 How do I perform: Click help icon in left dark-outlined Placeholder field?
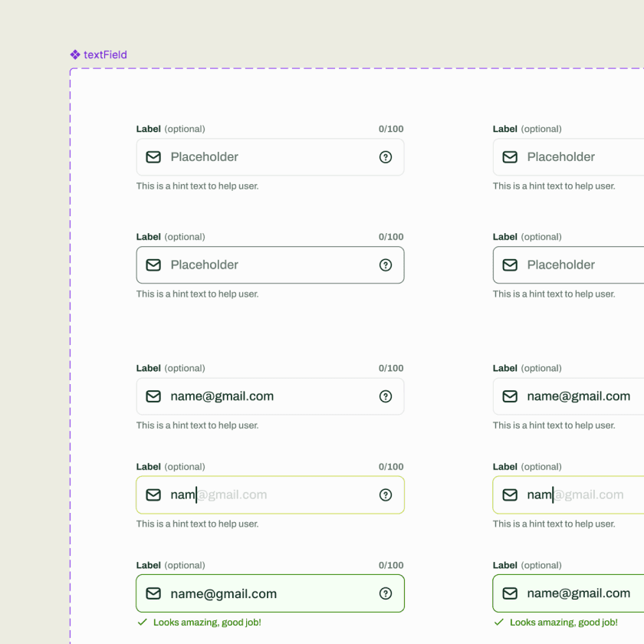[385, 265]
